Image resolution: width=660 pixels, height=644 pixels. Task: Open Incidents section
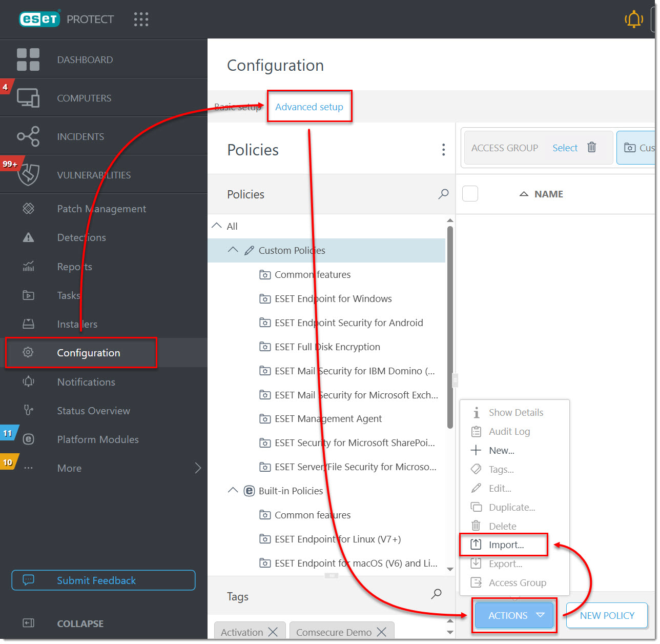[x=104, y=136]
